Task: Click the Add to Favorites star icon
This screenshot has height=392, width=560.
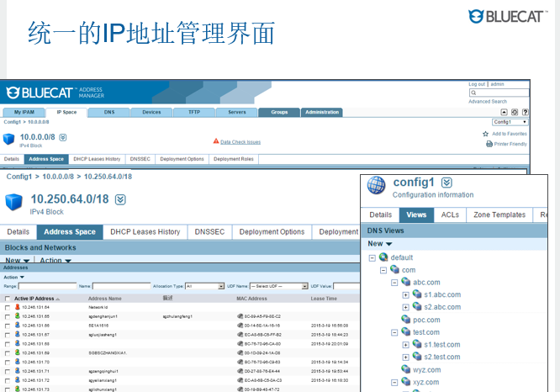Action: click(486, 134)
